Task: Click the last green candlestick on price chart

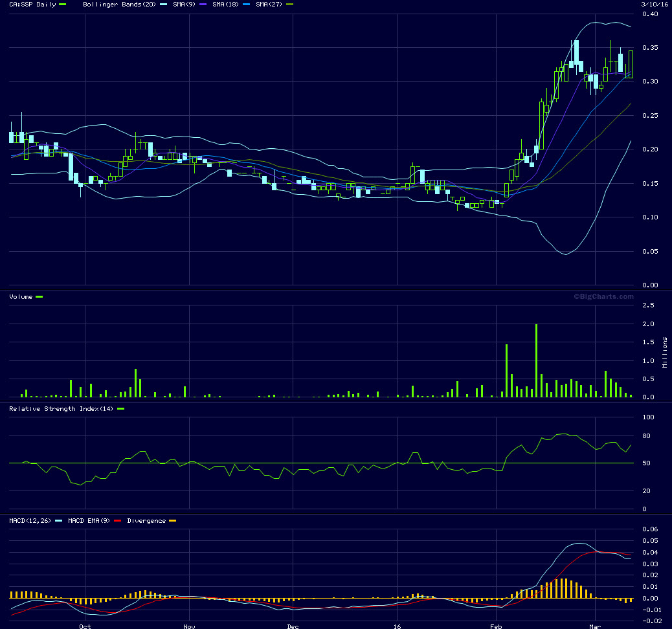Action: tap(631, 64)
